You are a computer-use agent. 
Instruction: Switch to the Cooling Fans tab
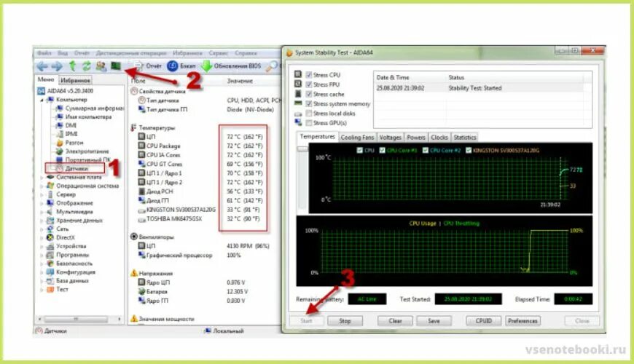pos(357,138)
